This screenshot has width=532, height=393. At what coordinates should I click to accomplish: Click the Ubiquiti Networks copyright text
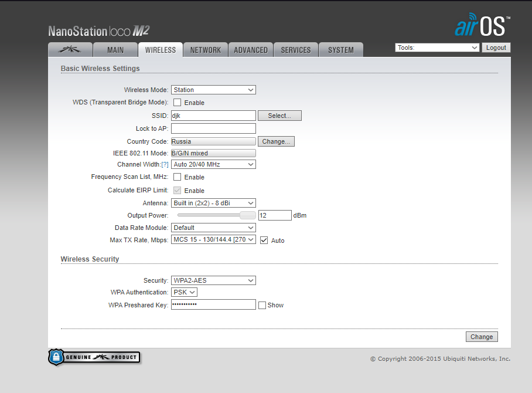440,359
